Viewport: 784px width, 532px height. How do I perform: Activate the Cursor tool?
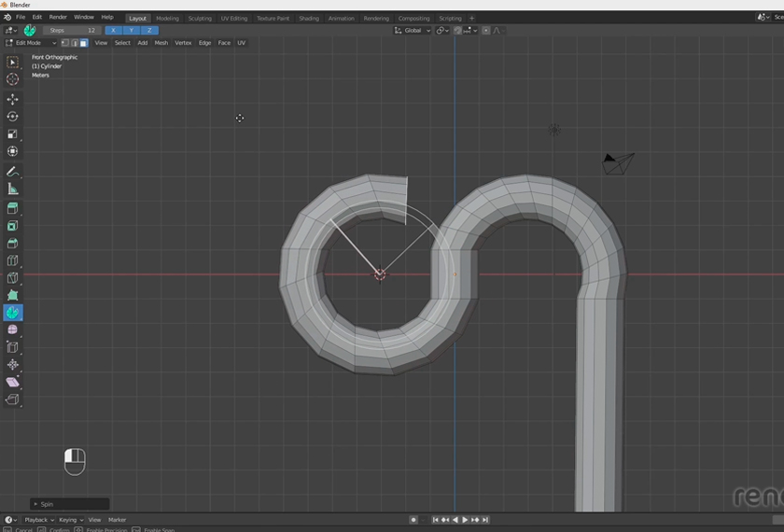pos(13,79)
